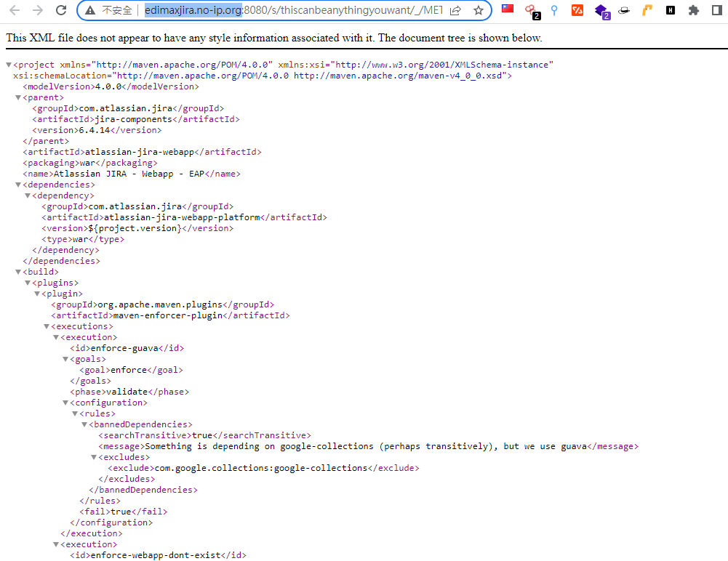The image size is (728, 561).
Task: Collapse the <build> node
Action: [18, 272]
